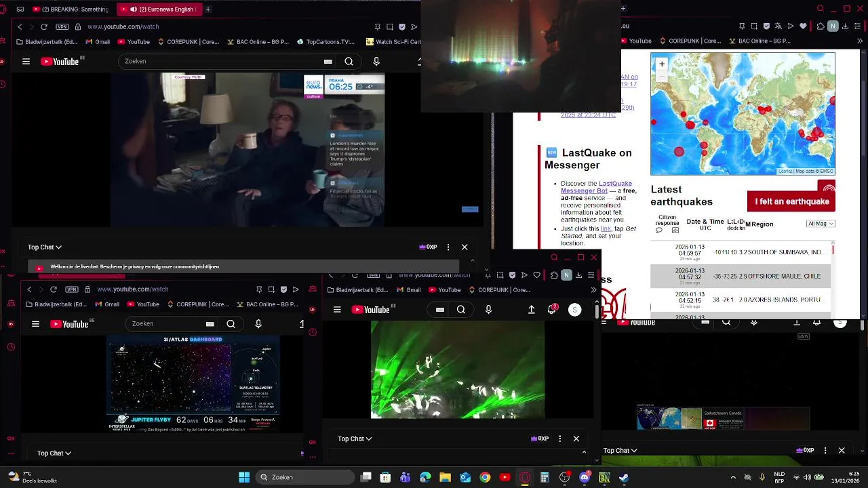The width and height of the screenshot is (868, 488).
Task: Start voice search in the Euronews window
Action: 376,61
